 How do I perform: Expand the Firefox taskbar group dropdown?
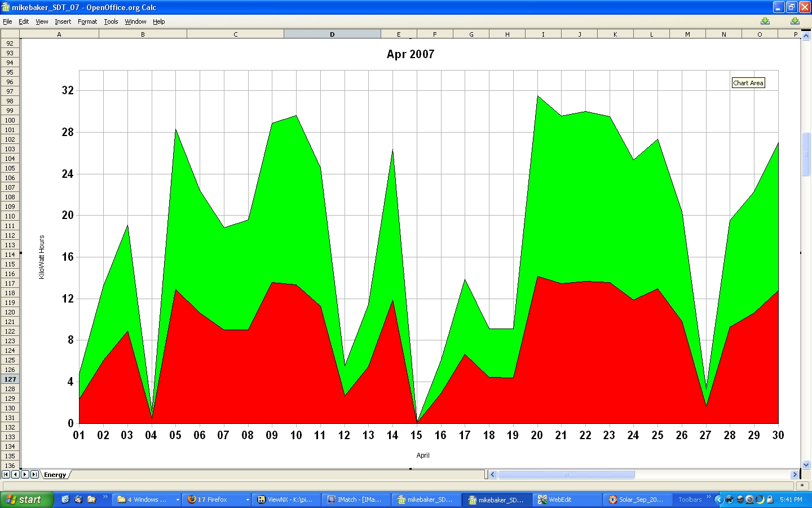pos(248,500)
